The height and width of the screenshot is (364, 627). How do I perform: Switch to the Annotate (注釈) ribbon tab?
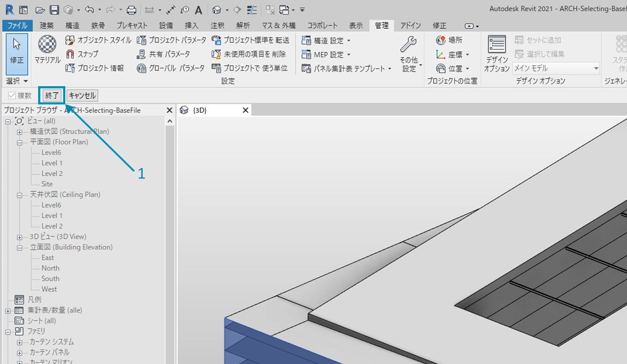coord(217,26)
